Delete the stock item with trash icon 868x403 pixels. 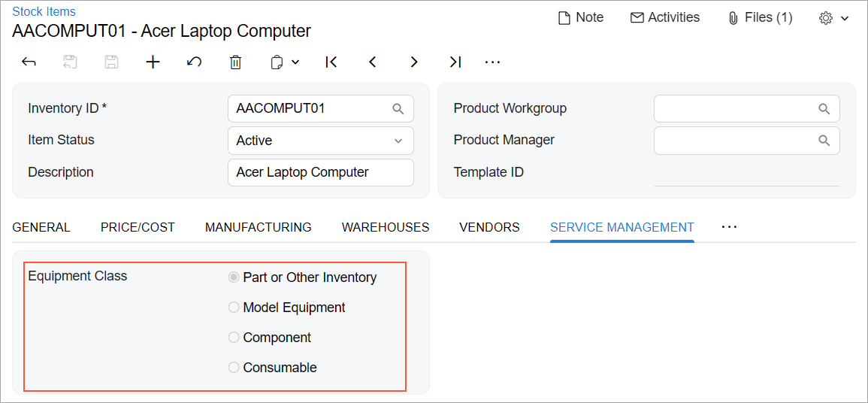point(235,62)
